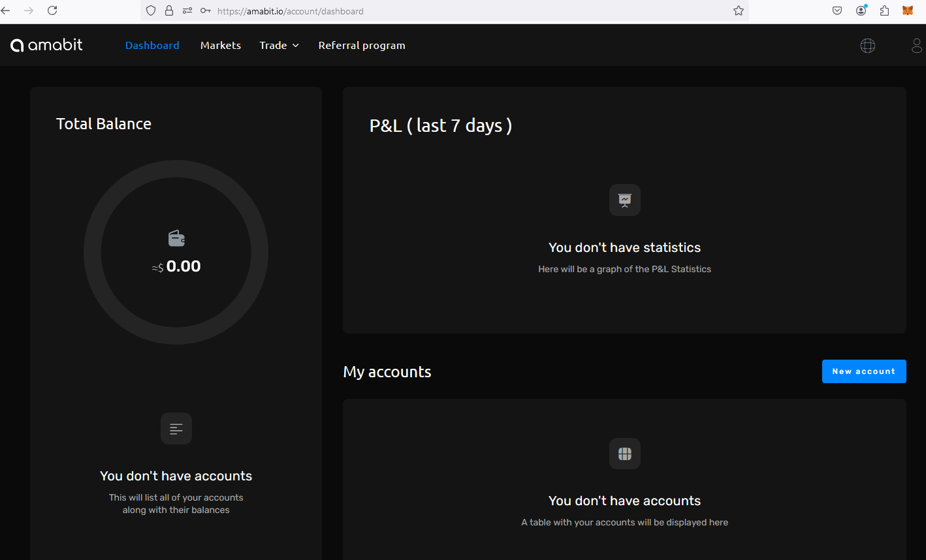Open the language globe icon
This screenshot has height=560, width=926.
coord(867,46)
